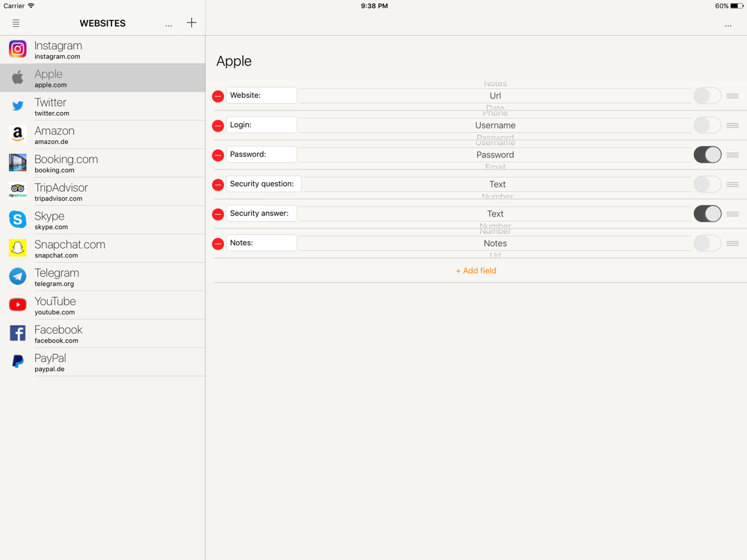Delete the Website field with red minus
The image size is (747, 560).
point(217,96)
